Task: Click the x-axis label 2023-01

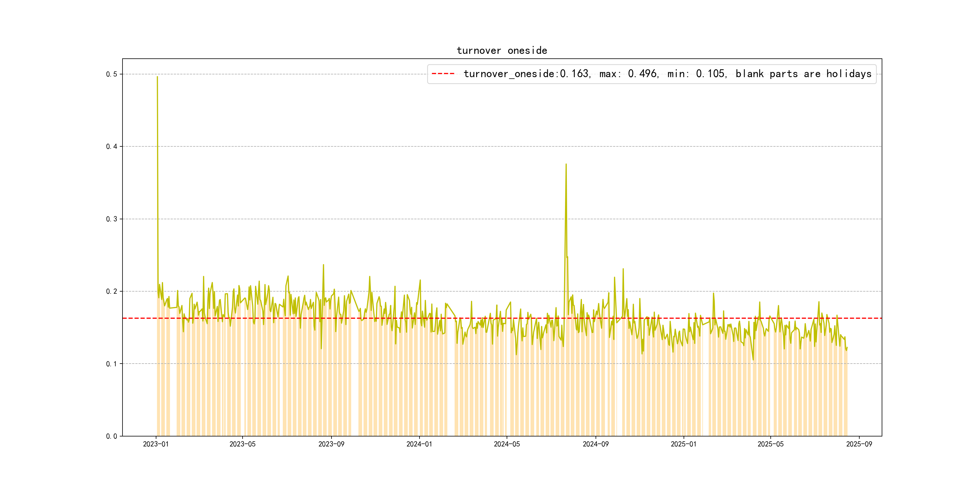Action: pyautogui.click(x=155, y=444)
